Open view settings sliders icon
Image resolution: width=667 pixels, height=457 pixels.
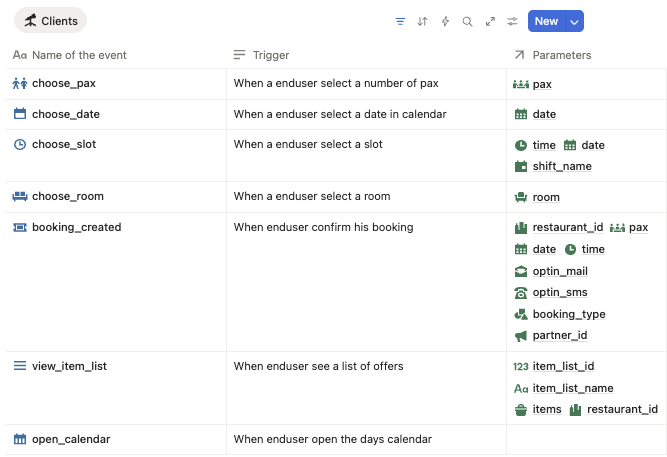[x=512, y=21]
